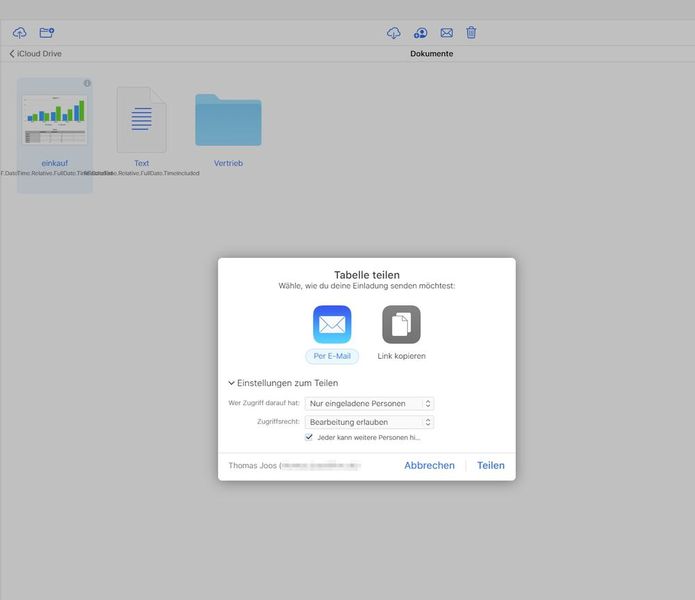695x600 pixels.
Task: Click the Text file name label
Action: pyautogui.click(x=141, y=163)
